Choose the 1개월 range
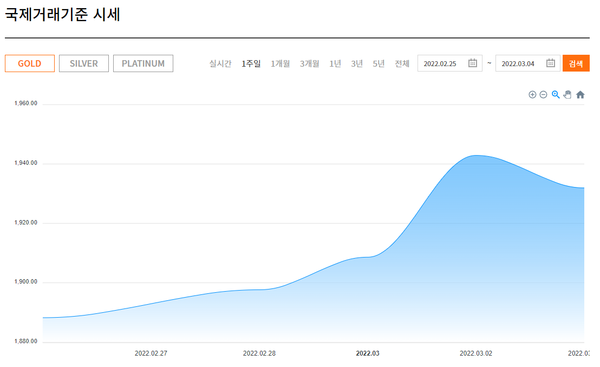 point(280,64)
